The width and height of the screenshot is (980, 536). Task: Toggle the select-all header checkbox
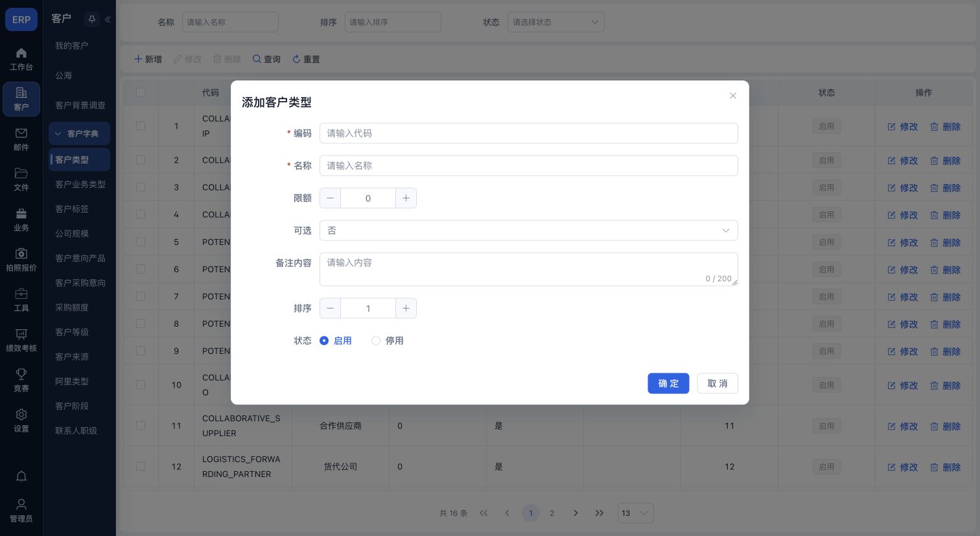click(141, 93)
